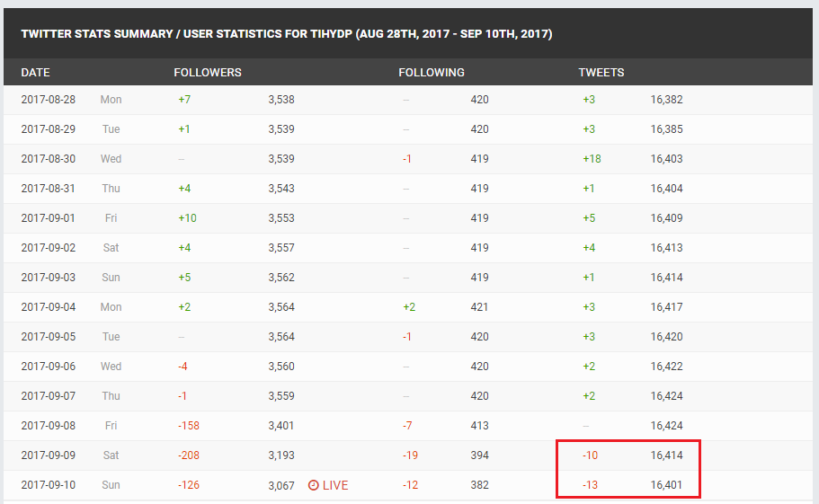Click following change -12
This screenshot has width=819, height=504.
(x=410, y=485)
